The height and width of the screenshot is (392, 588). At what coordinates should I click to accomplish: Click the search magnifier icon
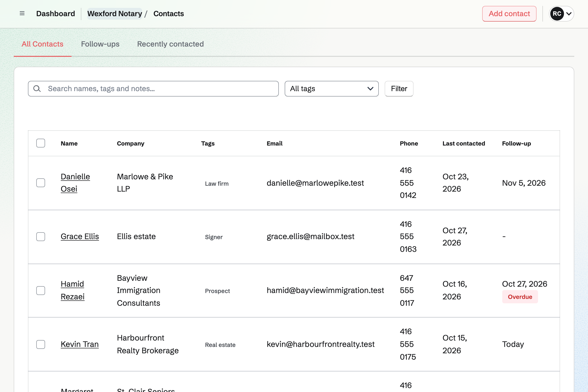(37, 88)
